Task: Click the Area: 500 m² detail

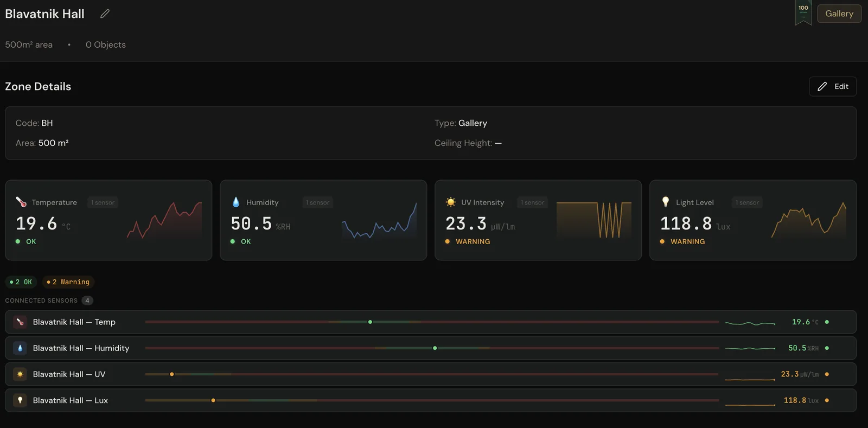Action: [x=42, y=143]
